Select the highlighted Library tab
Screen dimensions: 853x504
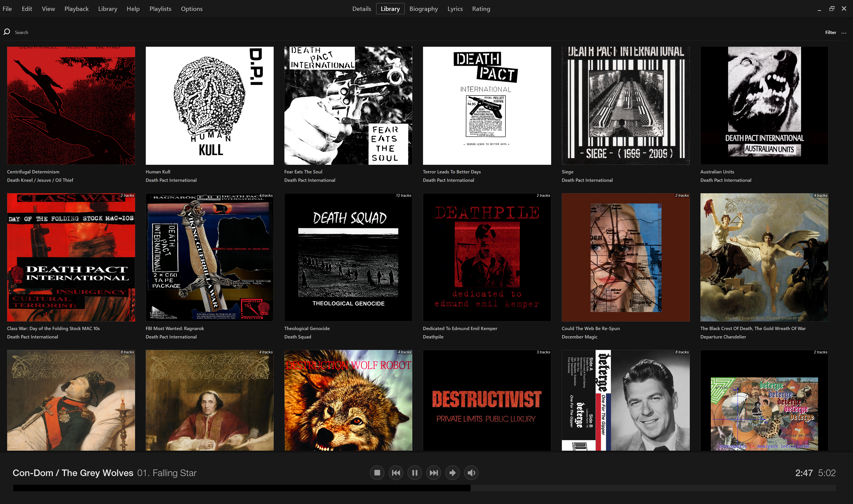(x=390, y=9)
